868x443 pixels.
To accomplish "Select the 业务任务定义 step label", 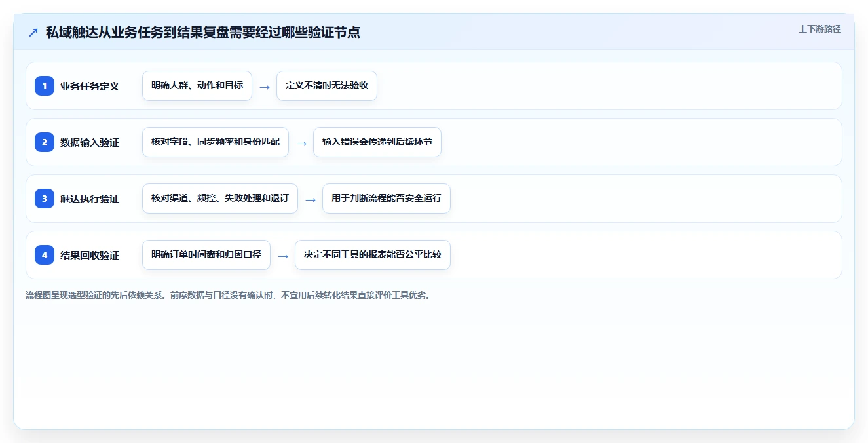I will pos(90,86).
